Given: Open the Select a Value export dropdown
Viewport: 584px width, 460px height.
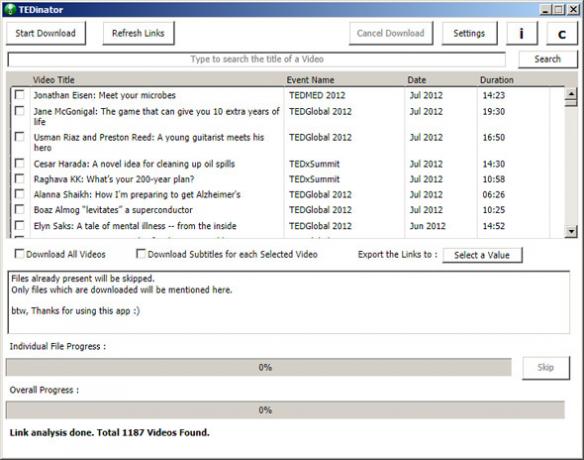Looking at the screenshot, I should click(x=482, y=255).
